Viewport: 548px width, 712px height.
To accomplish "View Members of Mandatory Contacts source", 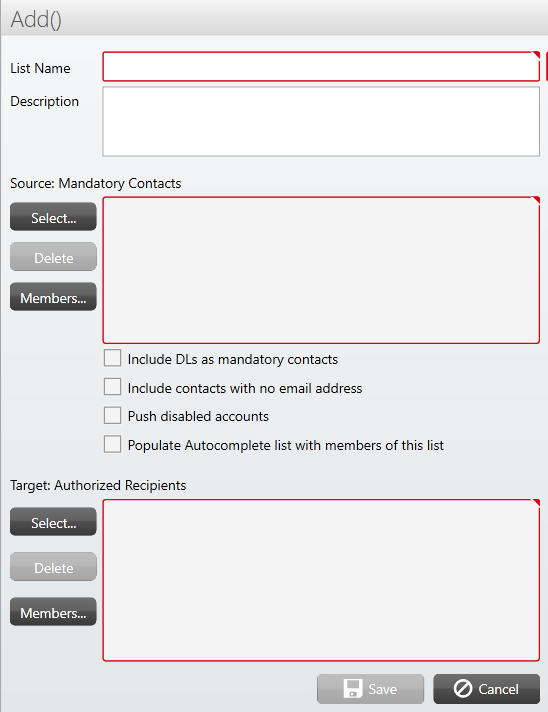I will click(x=53, y=297).
